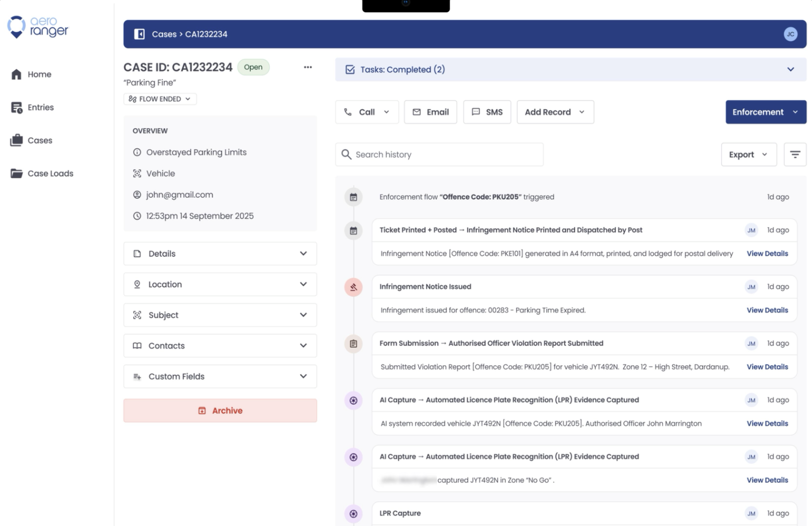Click the Overstayed Parking Limits text

197,152
